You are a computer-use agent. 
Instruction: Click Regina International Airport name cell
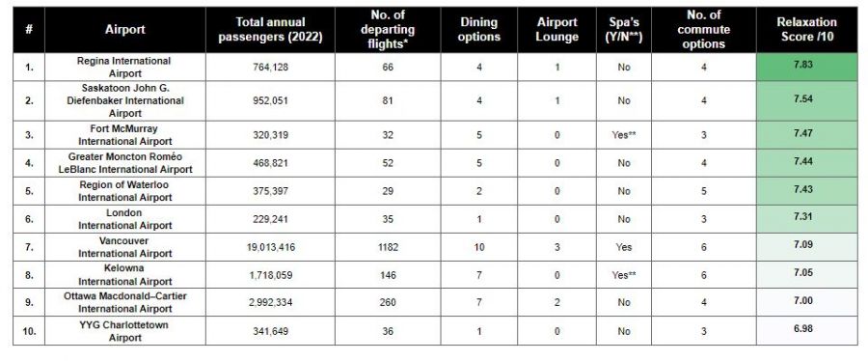pos(125,67)
